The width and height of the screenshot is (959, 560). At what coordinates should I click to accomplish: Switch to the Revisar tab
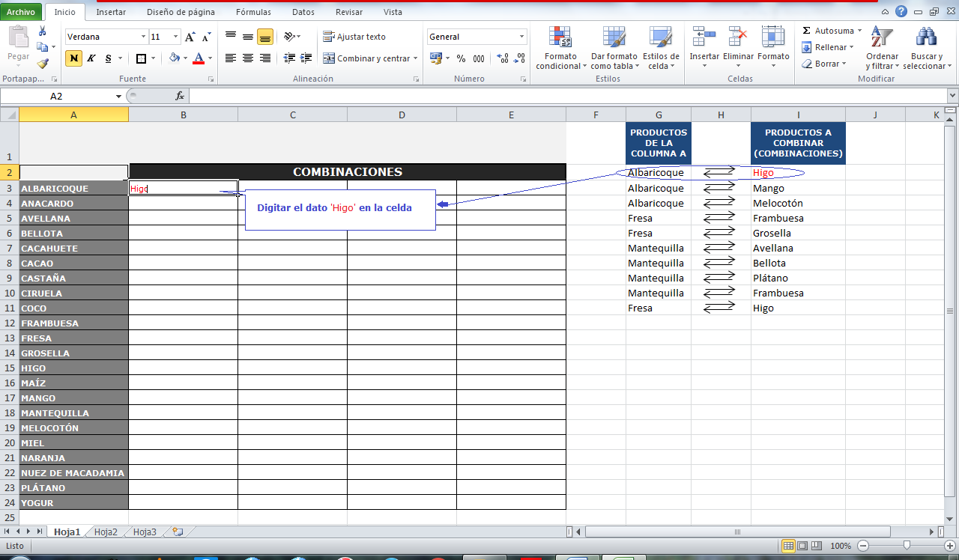(349, 12)
